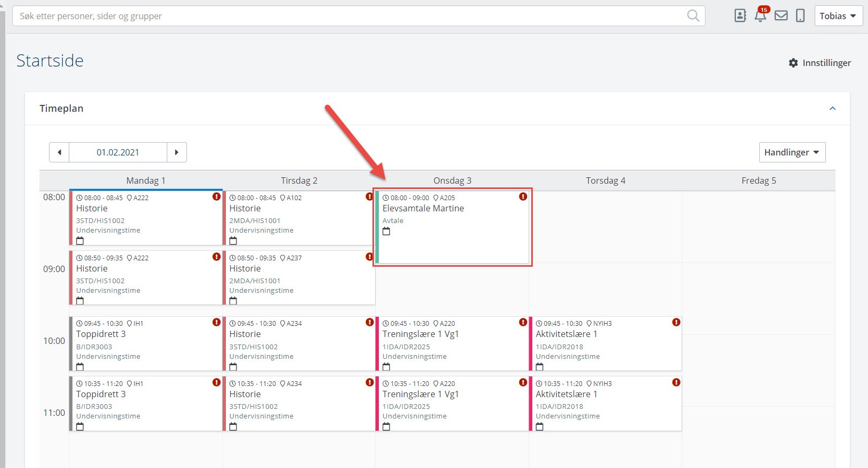Screen dimensions: 868x468
Task: Click alert icon on Thursday 09:45 Aktivitetslære 1
Action: tap(676, 322)
